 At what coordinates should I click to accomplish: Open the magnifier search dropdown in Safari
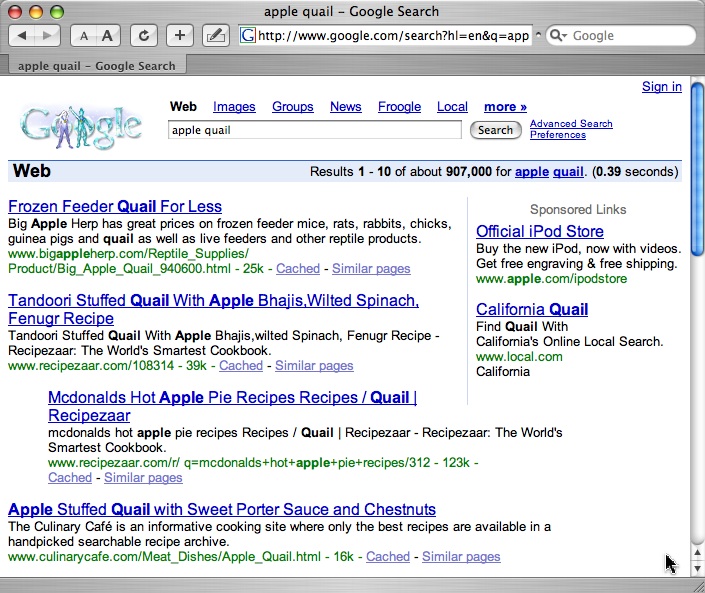[x=558, y=36]
